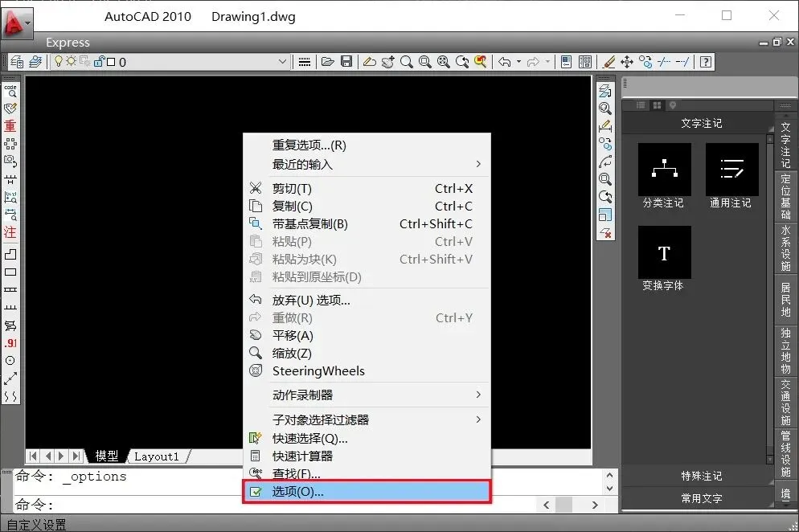
Task: Click the linetype icon beside layer dropdown
Action: [304, 62]
